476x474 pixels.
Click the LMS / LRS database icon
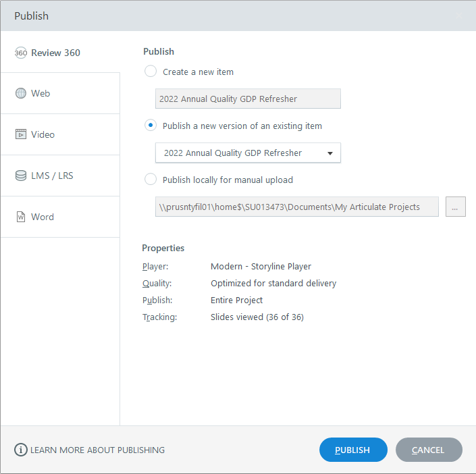click(21, 176)
